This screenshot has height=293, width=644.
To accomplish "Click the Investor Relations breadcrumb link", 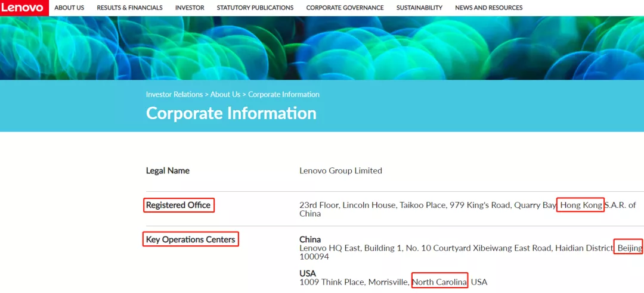I will 174,95.
